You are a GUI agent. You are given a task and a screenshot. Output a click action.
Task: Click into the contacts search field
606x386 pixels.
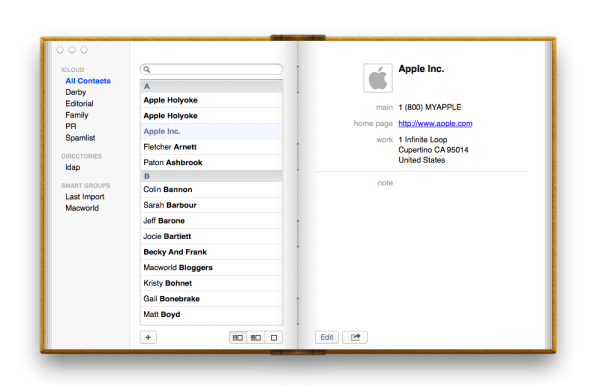[211, 69]
